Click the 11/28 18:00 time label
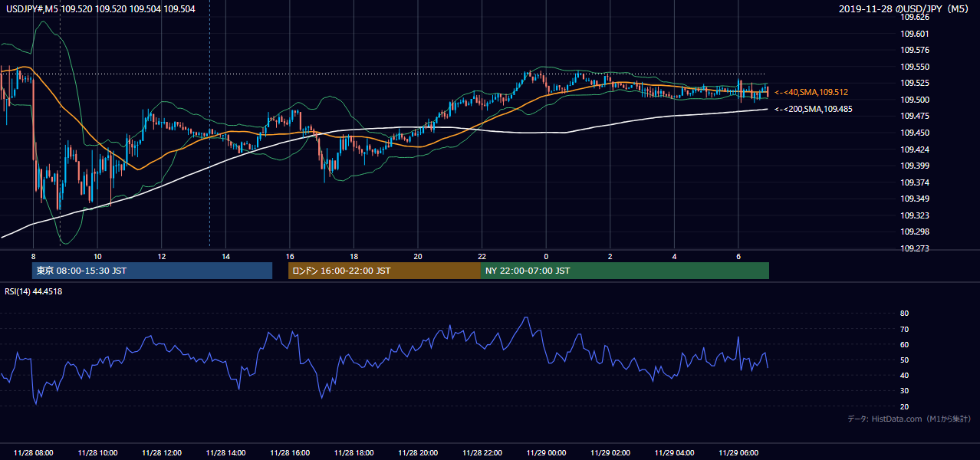 tap(354, 453)
